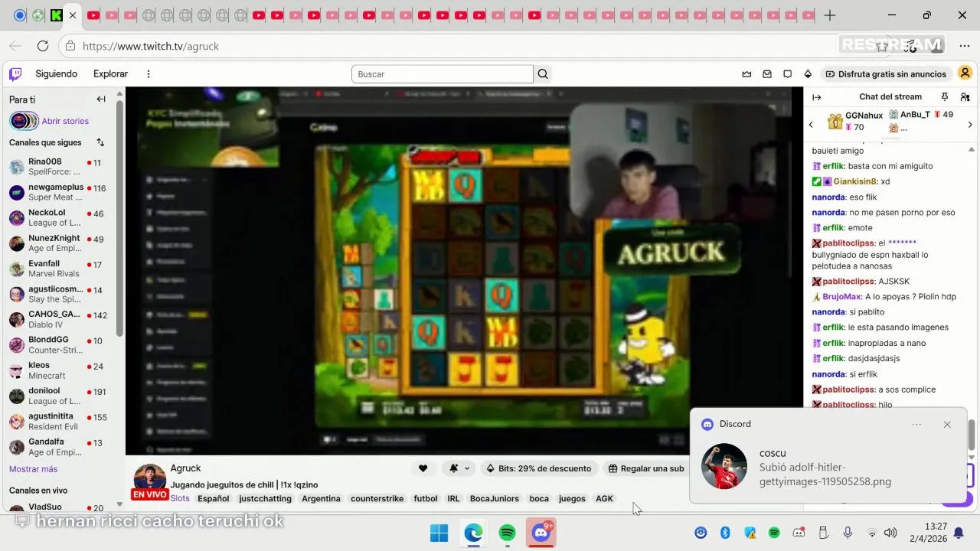Open Gandalfa channel in sidebar
980x551 pixels.
pos(57,447)
